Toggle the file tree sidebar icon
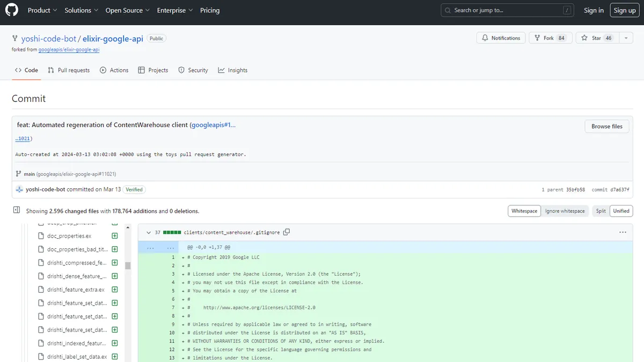 (17, 210)
